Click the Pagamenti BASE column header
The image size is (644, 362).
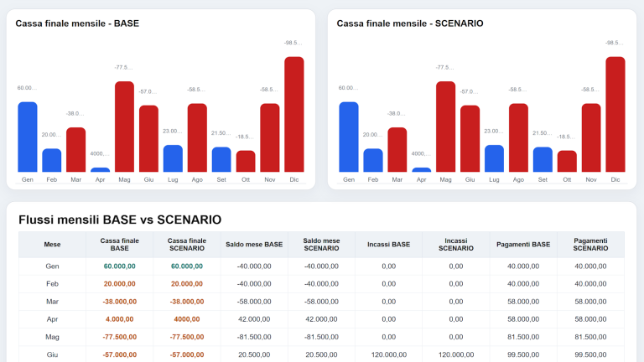click(522, 245)
